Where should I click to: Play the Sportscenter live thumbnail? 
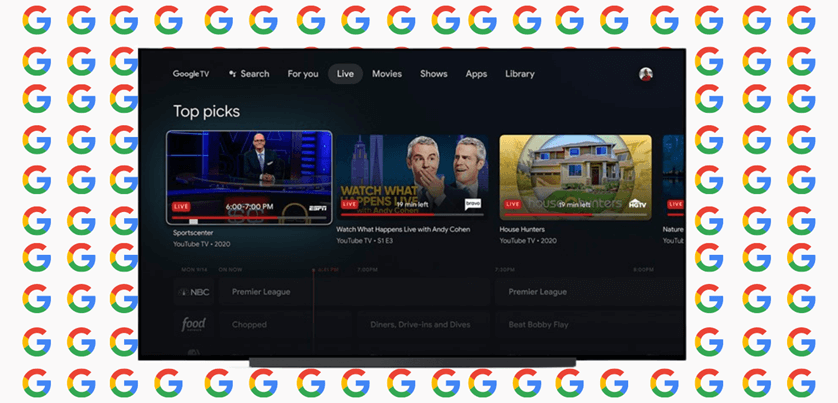coord(249,177)
